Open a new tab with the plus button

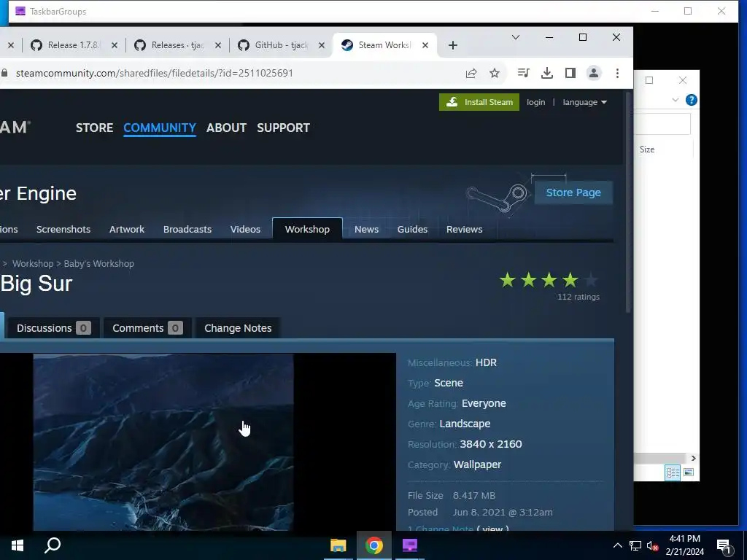point(452,45)
